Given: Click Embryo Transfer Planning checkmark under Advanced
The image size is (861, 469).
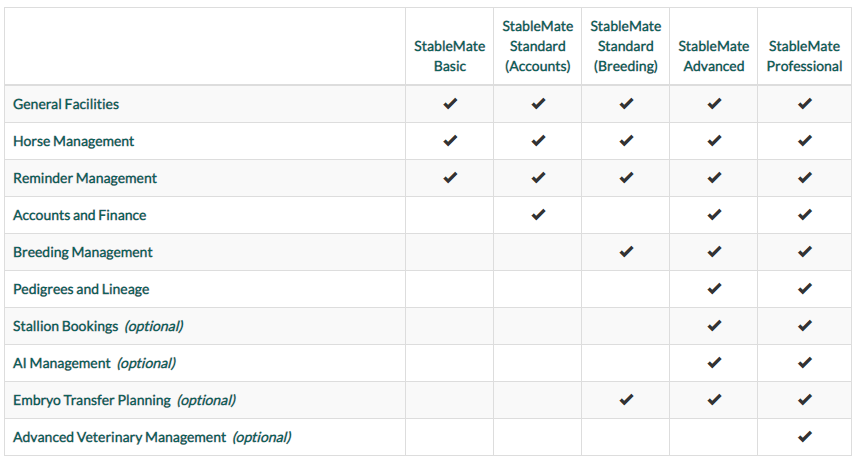Looking at the screenshot, I should [x=714, y=400].
